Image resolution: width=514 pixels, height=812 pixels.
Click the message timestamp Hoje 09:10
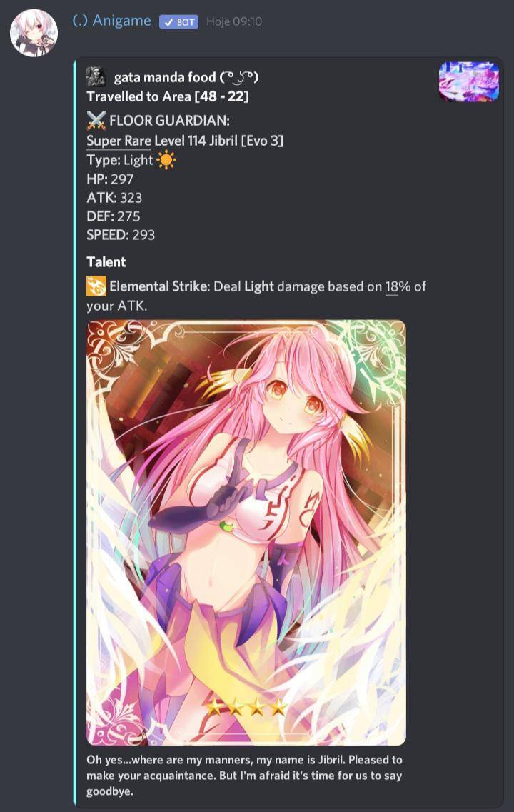click(234, 21)
